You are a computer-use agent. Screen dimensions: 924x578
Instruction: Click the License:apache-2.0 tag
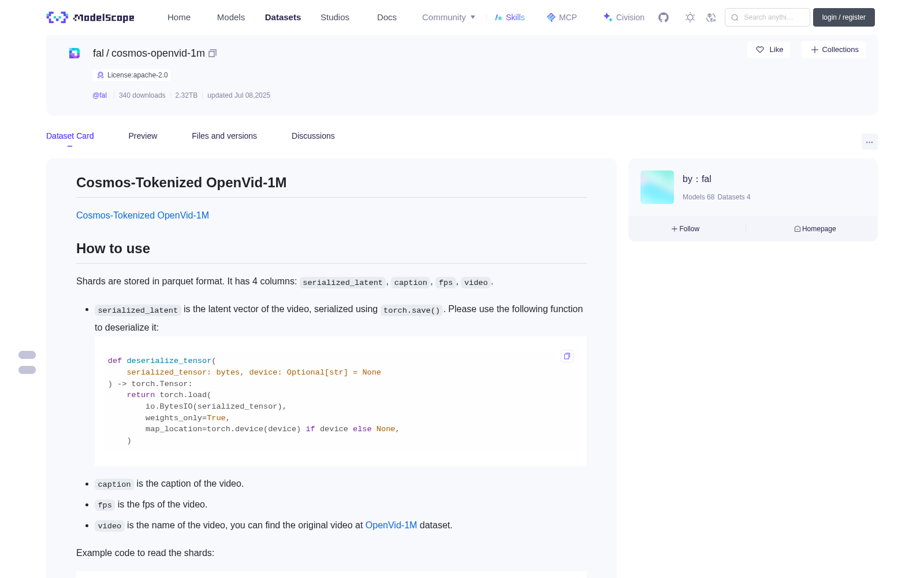(x=132, y=75)
